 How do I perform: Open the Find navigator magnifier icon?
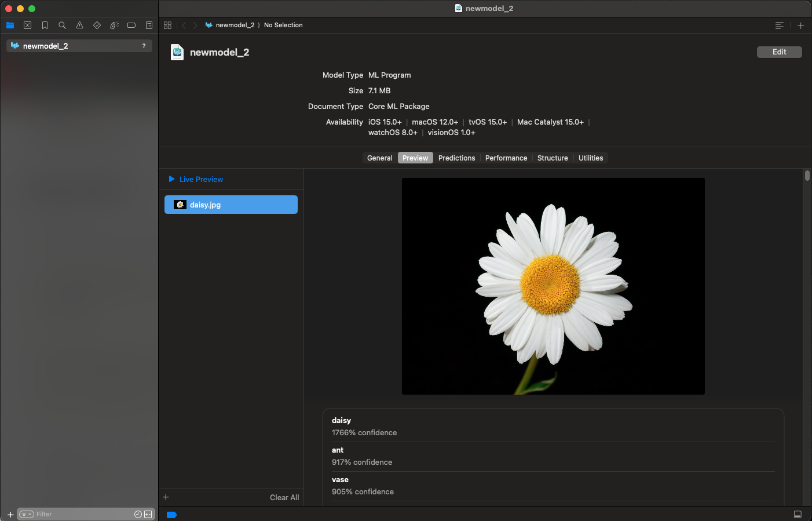tap(62, 25)
